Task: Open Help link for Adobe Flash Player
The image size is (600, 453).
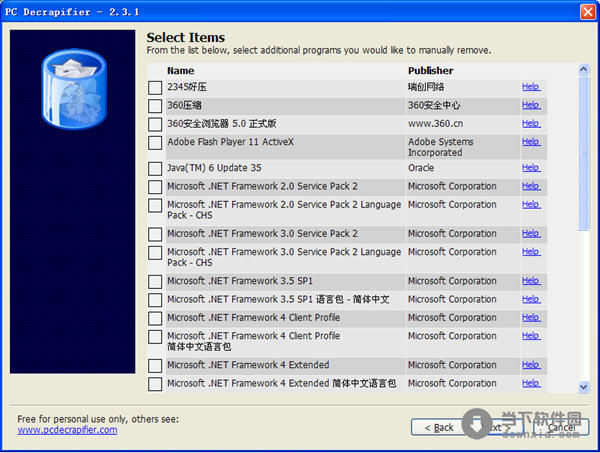Action: point(531,142)
